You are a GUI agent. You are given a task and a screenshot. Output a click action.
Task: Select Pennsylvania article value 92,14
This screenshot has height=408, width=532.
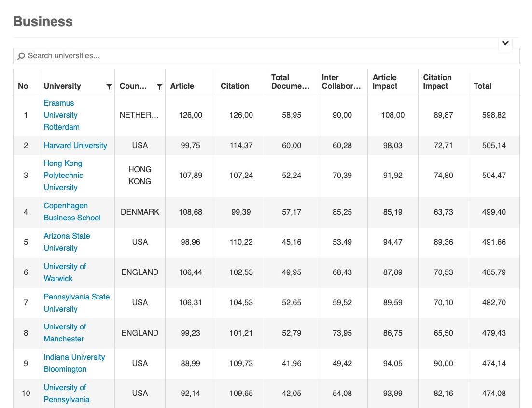pyautogui.click(x=190, y=394)
